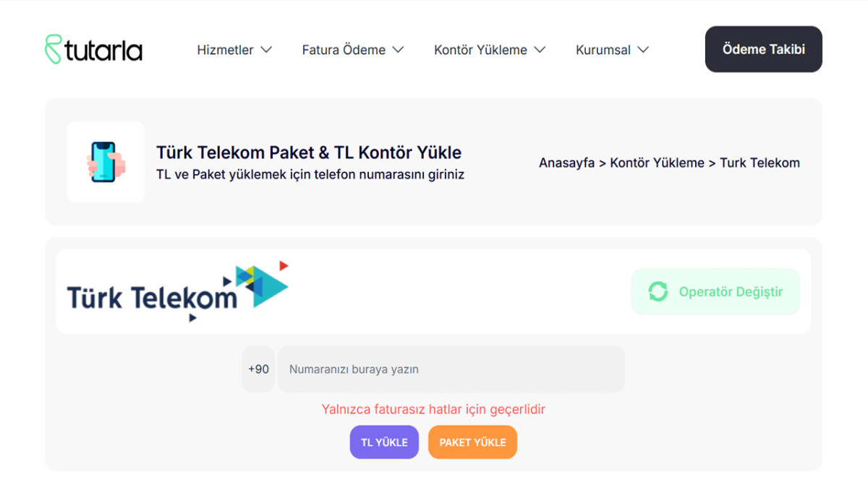Screen dimensions: 868x488
Task: Click the phone number input field
Action: click(x=451, y=369)
